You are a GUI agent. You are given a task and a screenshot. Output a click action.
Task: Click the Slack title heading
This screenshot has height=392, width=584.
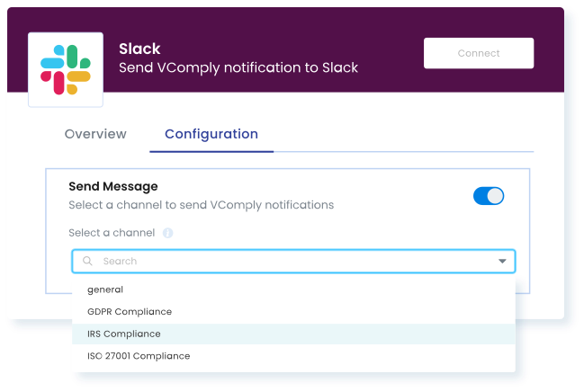click(x=139, y=49)
